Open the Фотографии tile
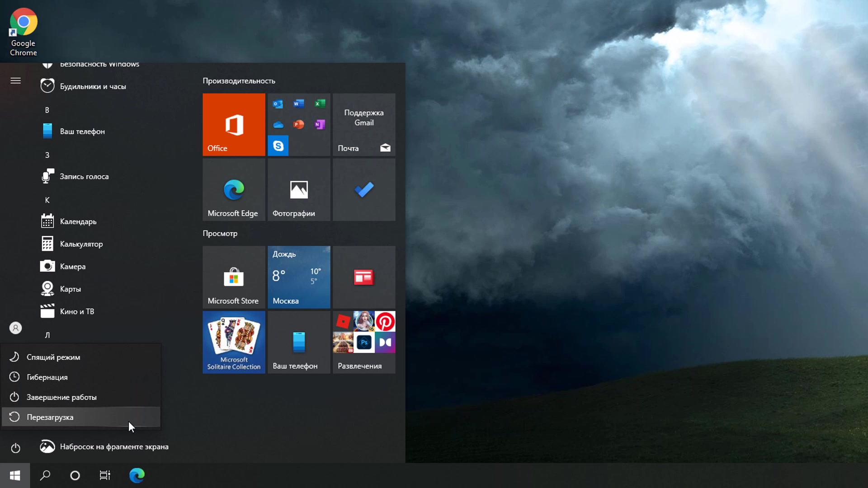Screen dimensions: 868x488 point(299,190)
